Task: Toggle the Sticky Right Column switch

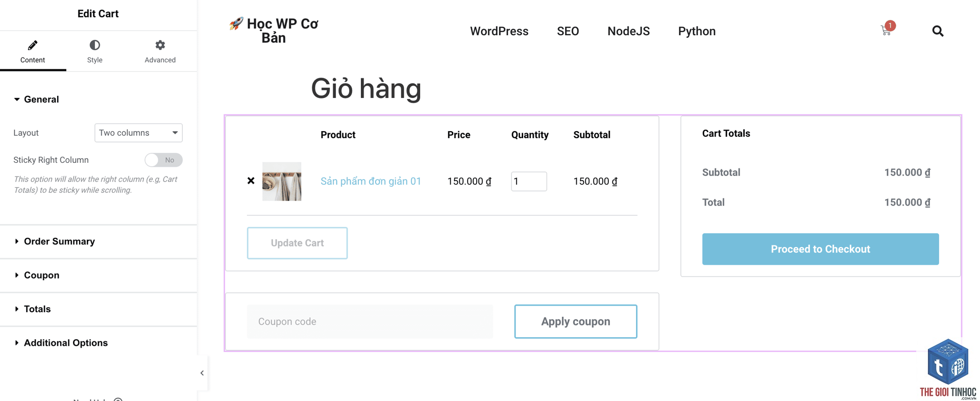Action: coord(163,160)
